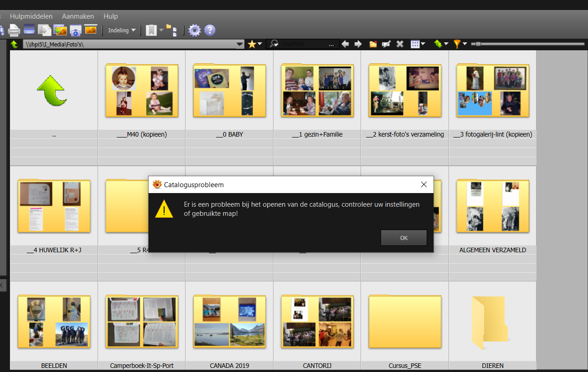
Task: Click the import and sort images icon
Action: 60,31
